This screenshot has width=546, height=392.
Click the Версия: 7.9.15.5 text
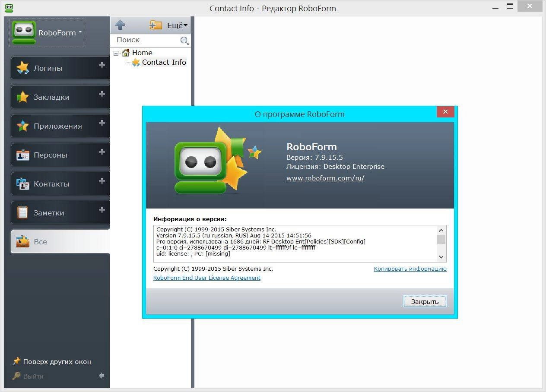click(x=314, y=157)
